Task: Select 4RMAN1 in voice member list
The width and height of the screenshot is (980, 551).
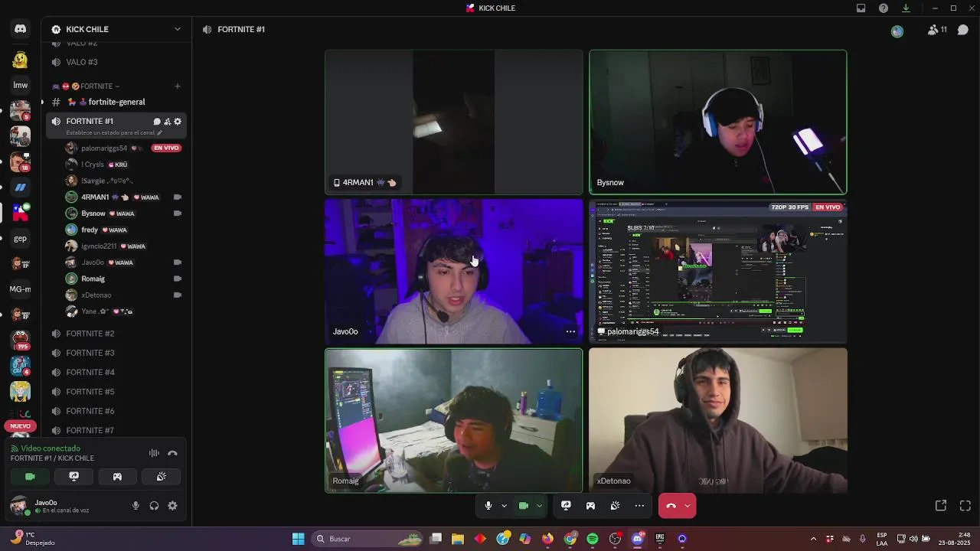Action: click(124, 197)
